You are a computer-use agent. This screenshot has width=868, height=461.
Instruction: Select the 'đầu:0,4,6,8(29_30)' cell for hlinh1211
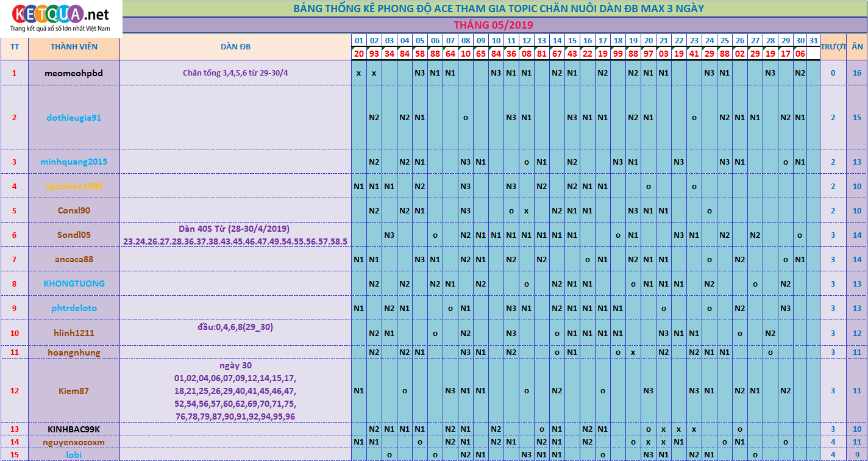235,327
